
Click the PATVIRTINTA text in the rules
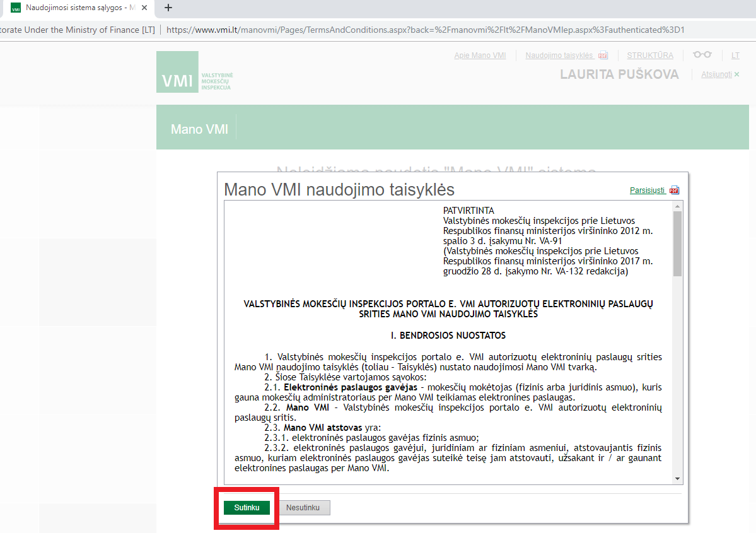(468, 210)
